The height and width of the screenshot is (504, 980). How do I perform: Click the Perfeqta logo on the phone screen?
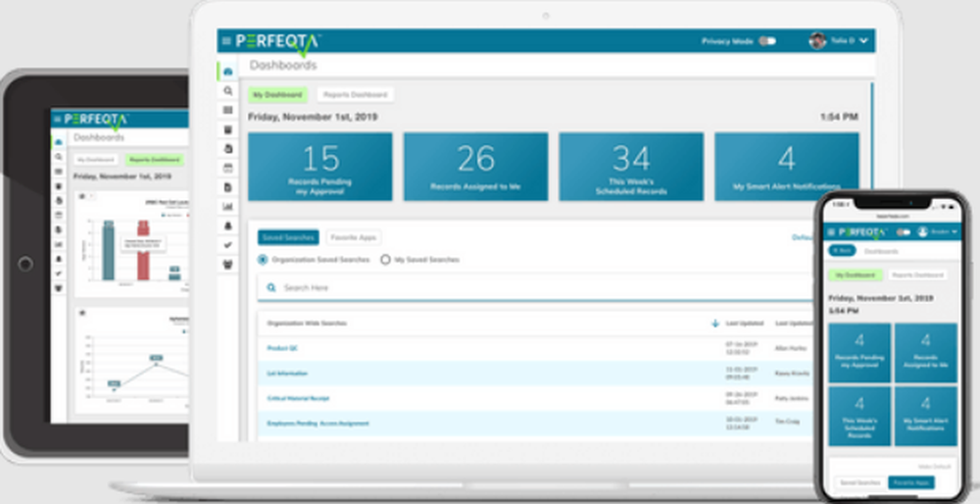(862, 232)
